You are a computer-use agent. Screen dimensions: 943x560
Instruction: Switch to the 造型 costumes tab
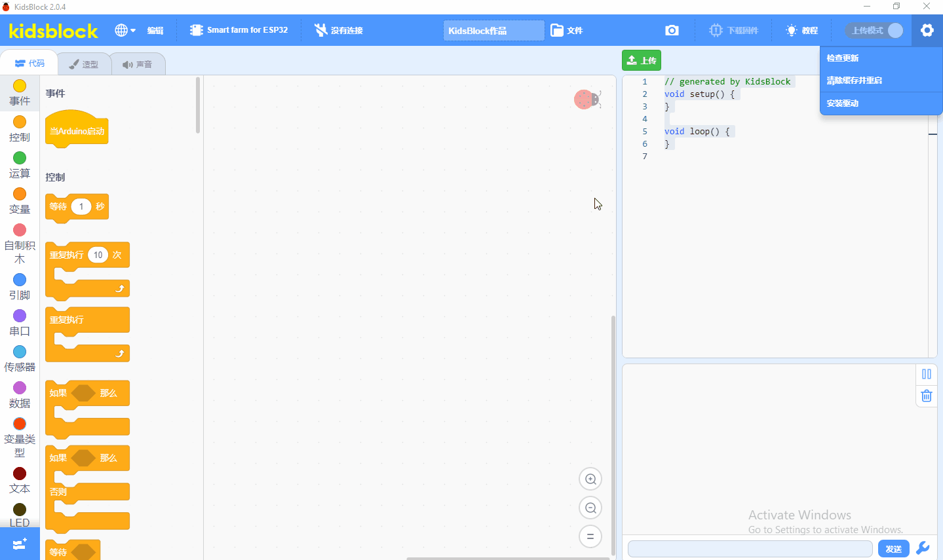84,64
